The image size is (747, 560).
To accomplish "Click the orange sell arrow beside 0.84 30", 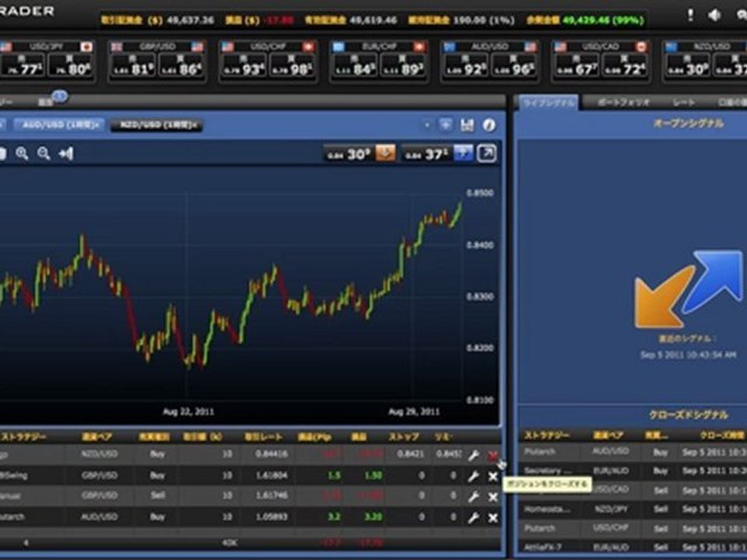I will (x=385, y=153).
